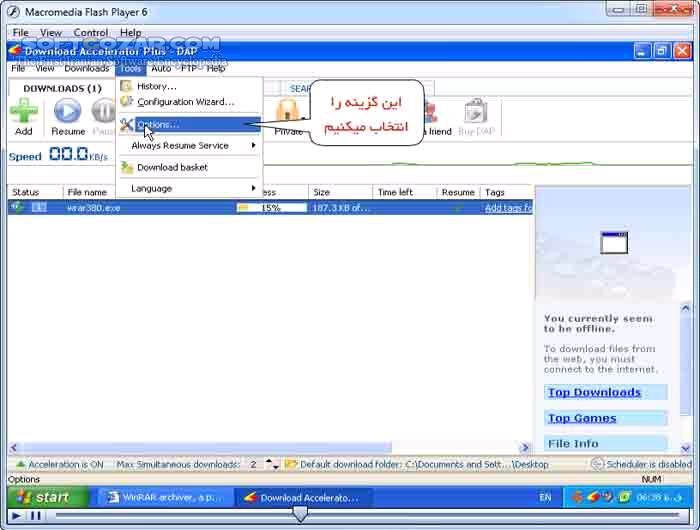The height and width of the screenshot is (530, 700).
Task: Click the Top Downloads link
Action: tap(594, 392)
